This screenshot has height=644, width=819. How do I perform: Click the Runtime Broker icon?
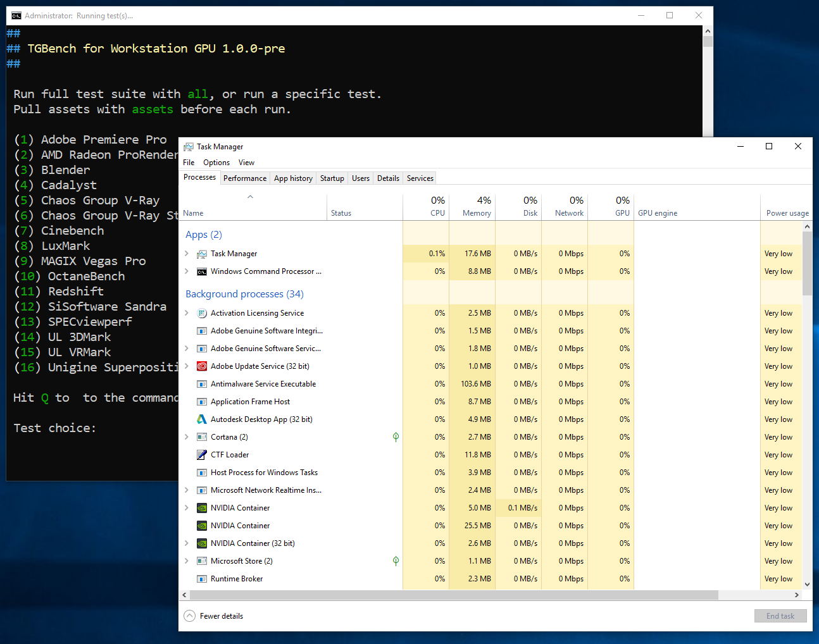point(202,579)
